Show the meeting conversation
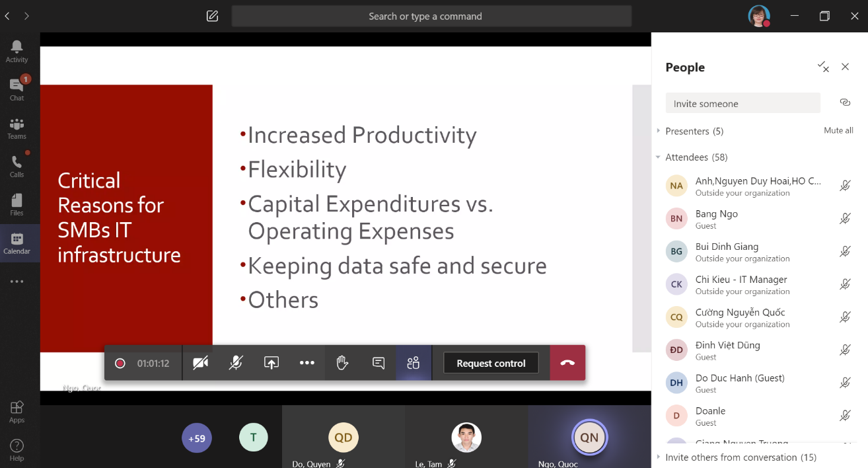Viewport: 868px width, 468px height. pyautogui.click(x=379, y=363)
